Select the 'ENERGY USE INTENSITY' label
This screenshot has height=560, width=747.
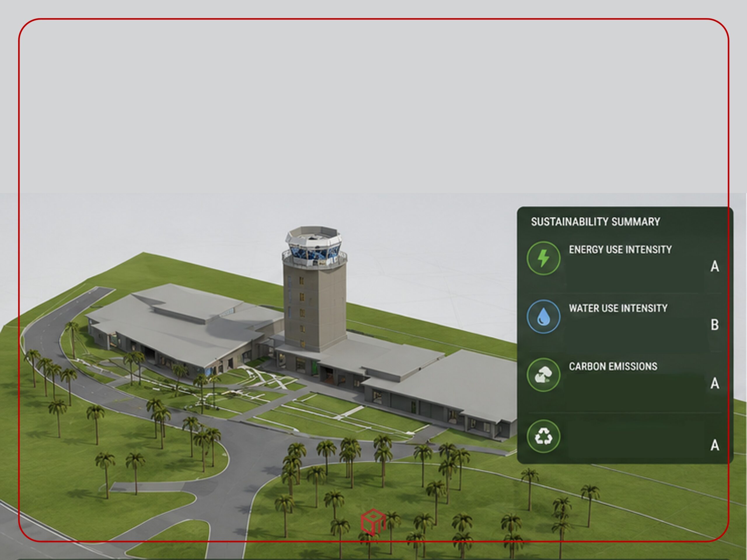tap(620, 250)
